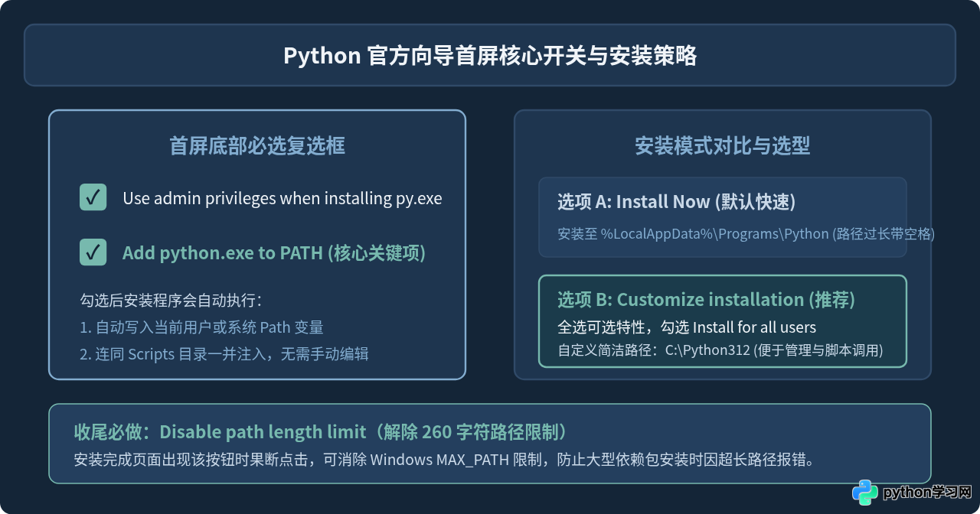Click the line '勾选后安装程序会自动执行：'
The width and height of the screenshot is (980, 514).
coord(171,300)
